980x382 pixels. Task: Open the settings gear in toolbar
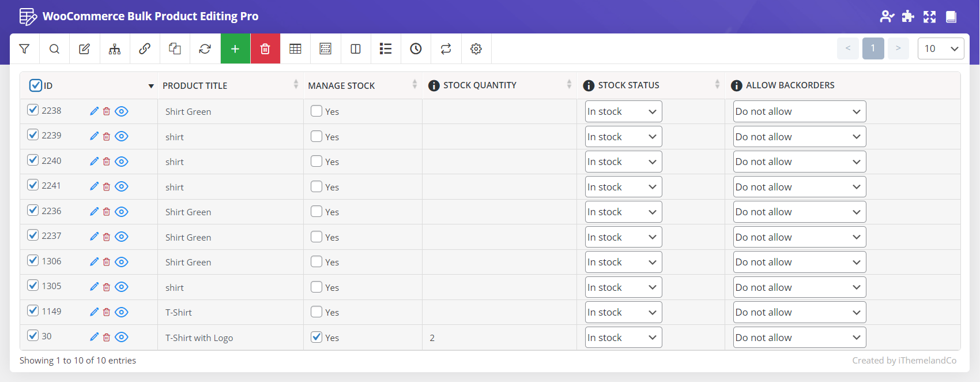point(476,49)
